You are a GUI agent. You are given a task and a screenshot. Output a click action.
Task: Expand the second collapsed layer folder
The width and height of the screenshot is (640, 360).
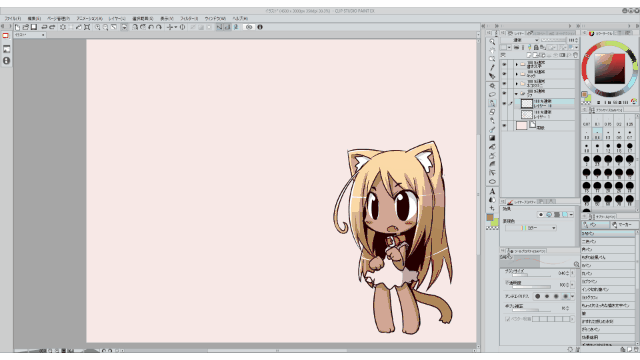(x=516, y=74)
